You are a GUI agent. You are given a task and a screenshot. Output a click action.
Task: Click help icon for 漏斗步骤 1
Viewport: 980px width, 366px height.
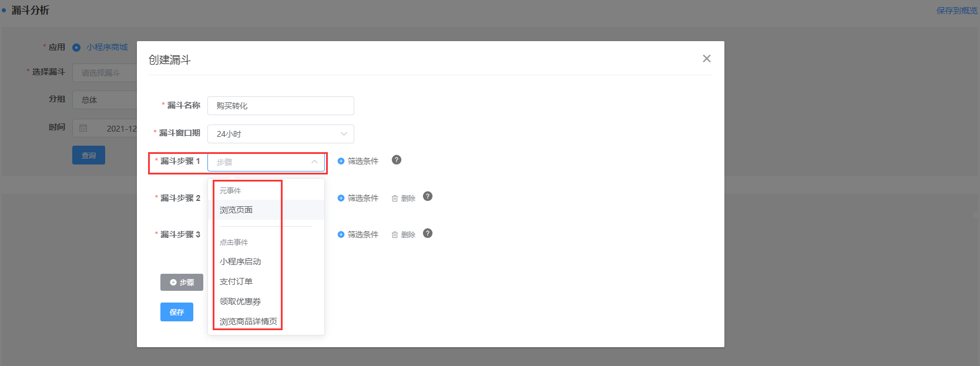[397, 160]
